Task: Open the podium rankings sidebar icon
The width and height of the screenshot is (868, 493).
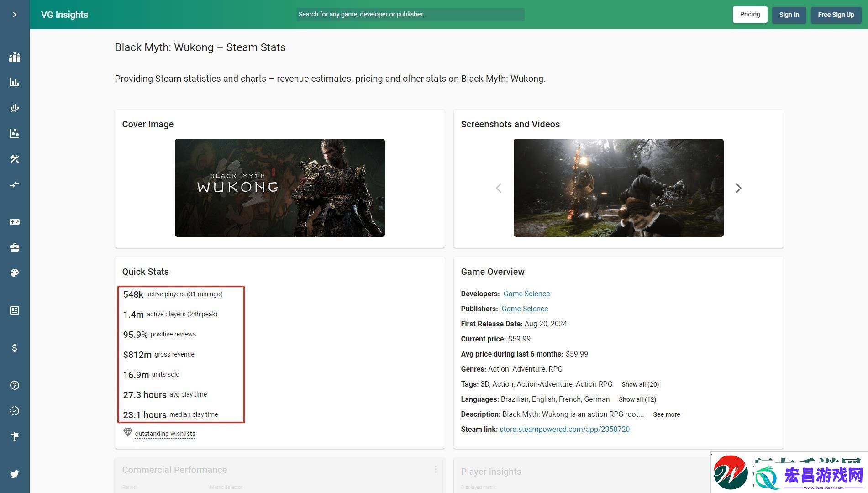Action: (x=15, y=57)
